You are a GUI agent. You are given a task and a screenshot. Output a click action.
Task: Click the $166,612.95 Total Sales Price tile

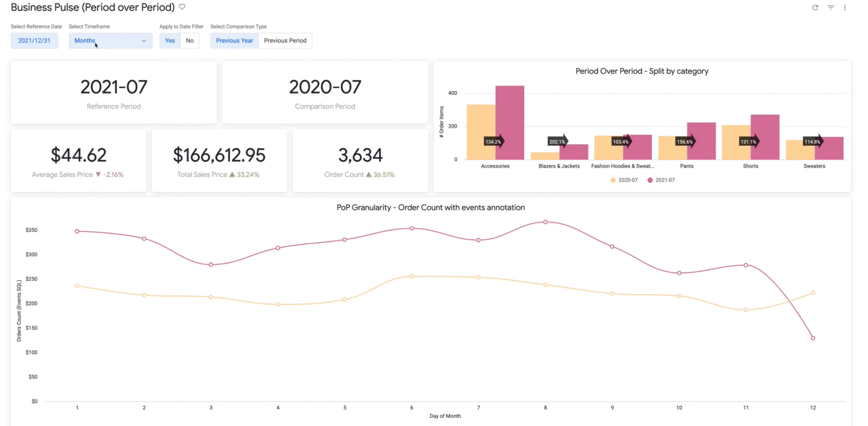(x=219, y=161)
